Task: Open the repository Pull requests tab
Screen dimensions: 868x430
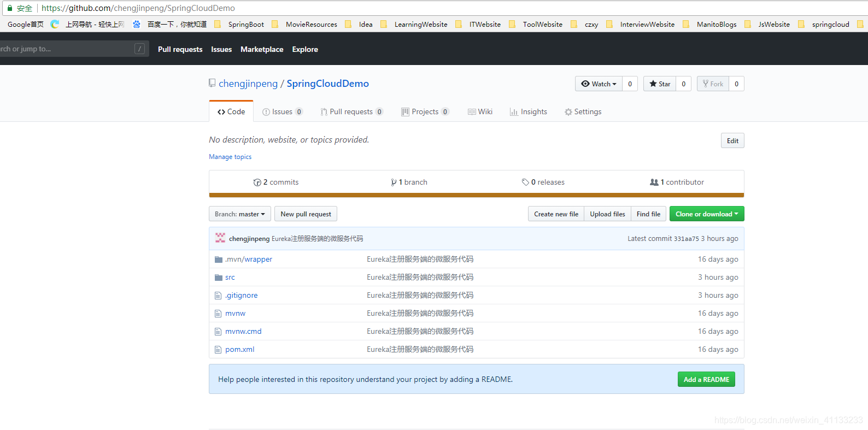Action: [x=351, y=111]
